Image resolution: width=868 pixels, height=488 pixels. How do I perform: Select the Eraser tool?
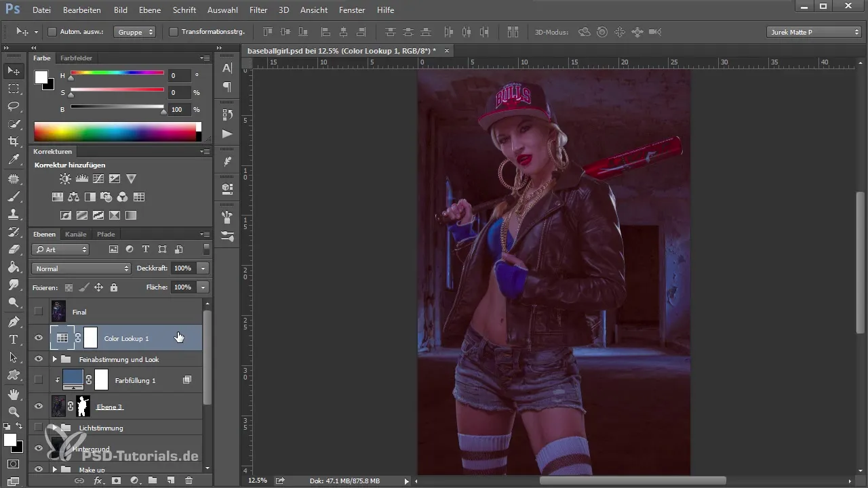14,249
